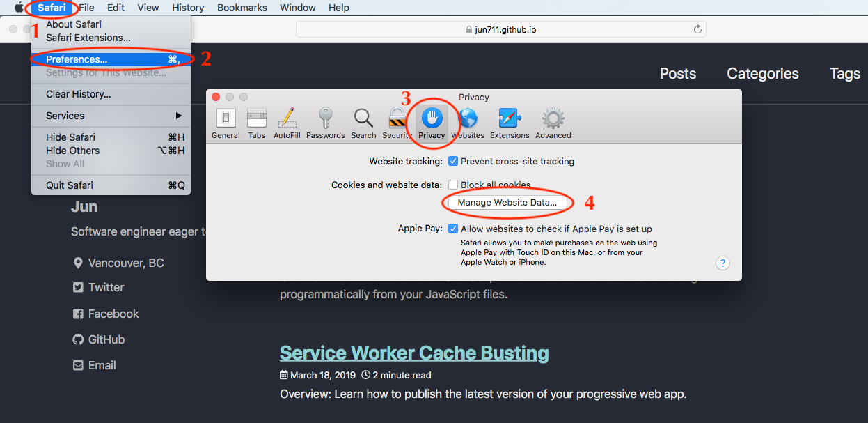The image size is (868, 423).
Task: Close the Privacy preferences window
Action: pos(216,97)
